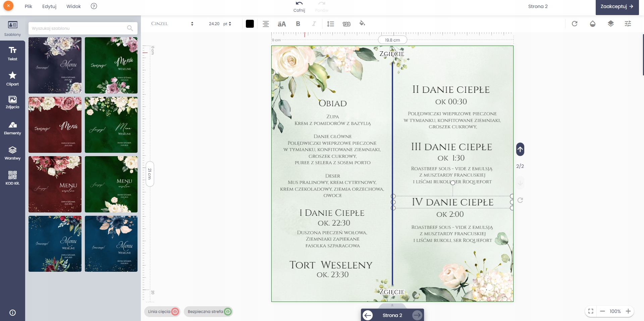The image size is (644, 321).
Task: Open the Zdjęcia photos panel
Action: click(12, 102)
